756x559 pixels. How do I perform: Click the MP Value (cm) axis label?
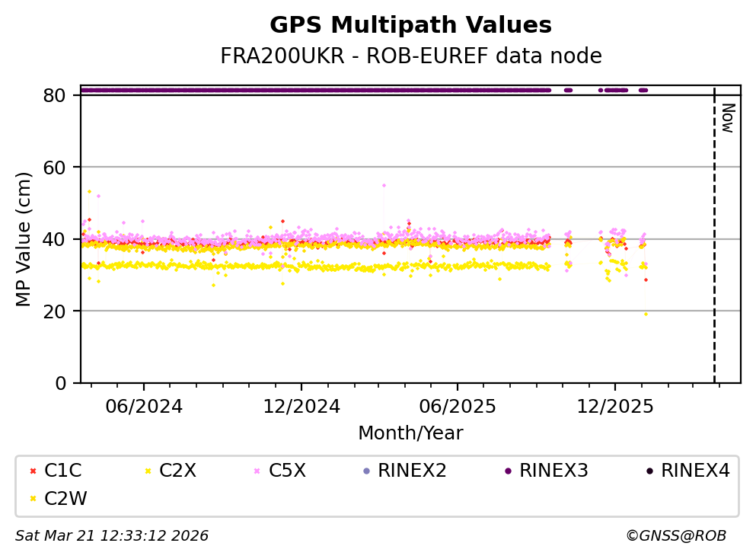24,239
